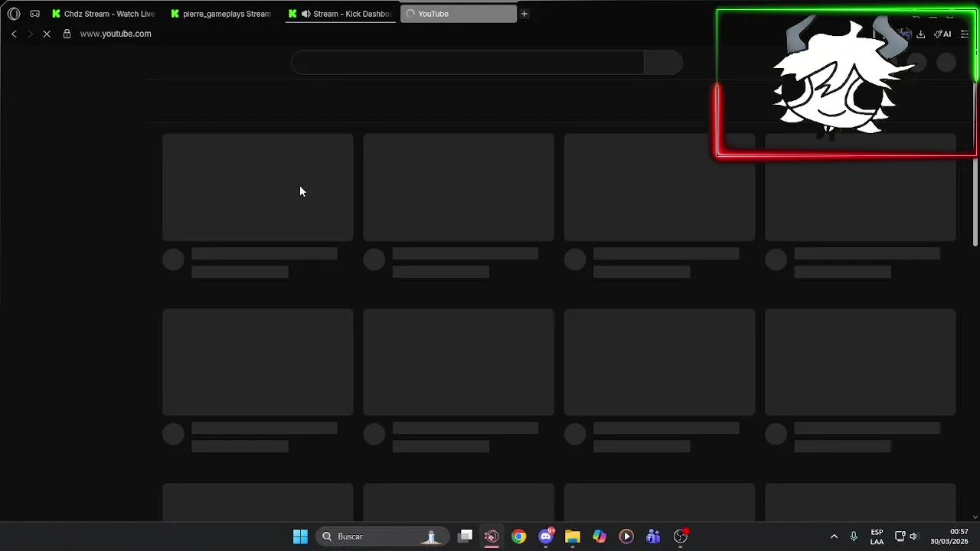Open volume control in tray
Image resolution: width=980 pixels, height=551 pixels.
click(914, 536)
